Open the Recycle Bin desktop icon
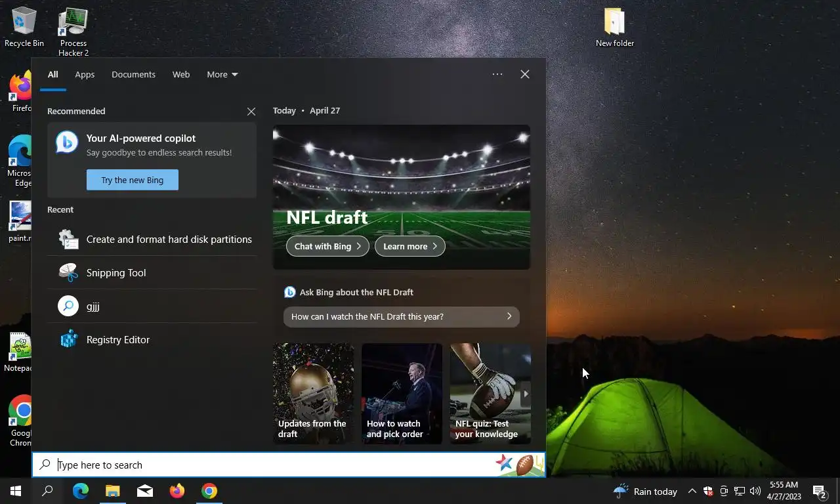This screenshot has width=840, height=504. pyautogui.click(x=24, y=27)
